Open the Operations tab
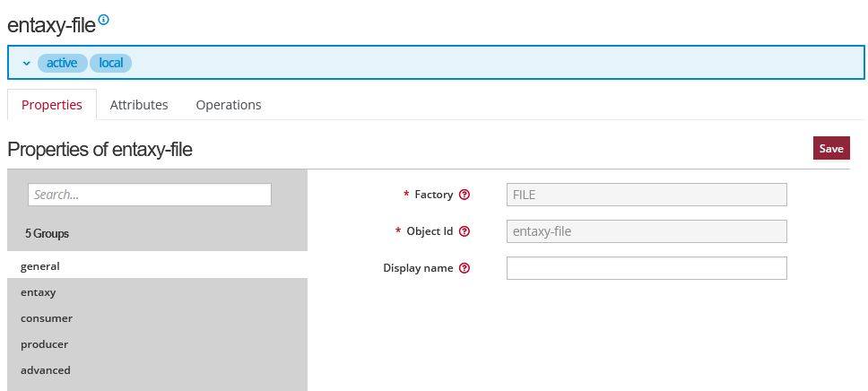868x391 pixels. (x=229, y=105)
